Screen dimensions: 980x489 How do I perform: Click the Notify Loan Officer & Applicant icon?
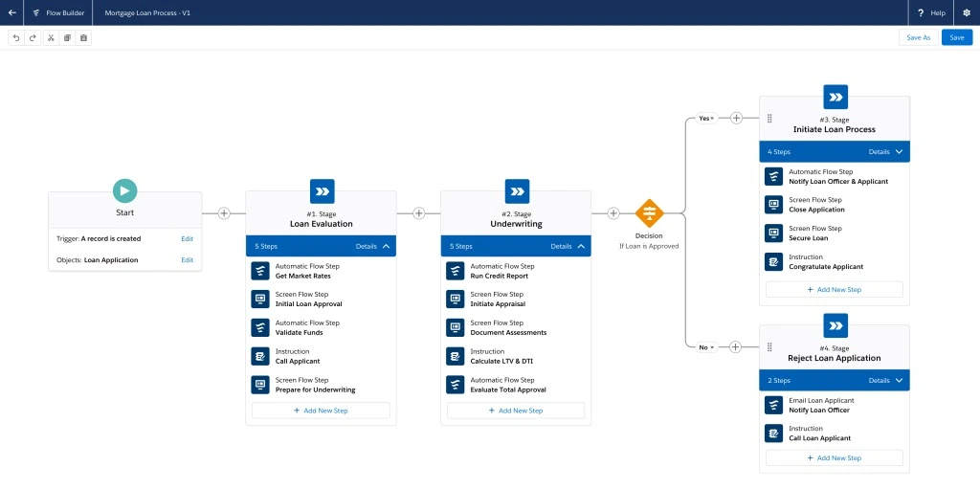[773, 176]
